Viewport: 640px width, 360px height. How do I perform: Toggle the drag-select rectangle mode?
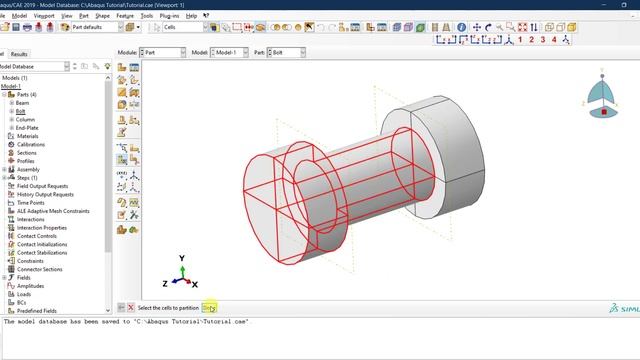pos(237,27)
